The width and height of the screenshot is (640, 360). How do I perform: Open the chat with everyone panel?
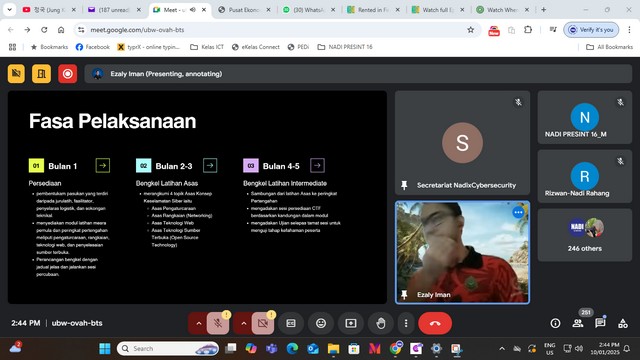coord(600,323)
